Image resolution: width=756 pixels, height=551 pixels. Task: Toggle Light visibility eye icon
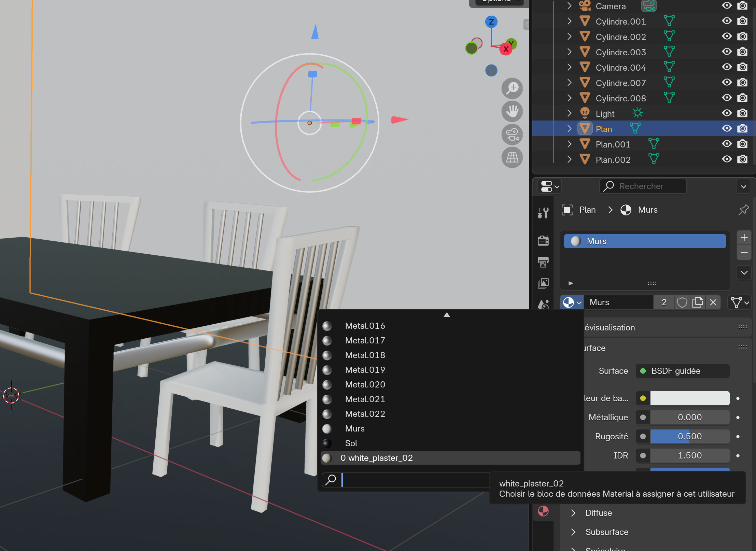point(727,113)
